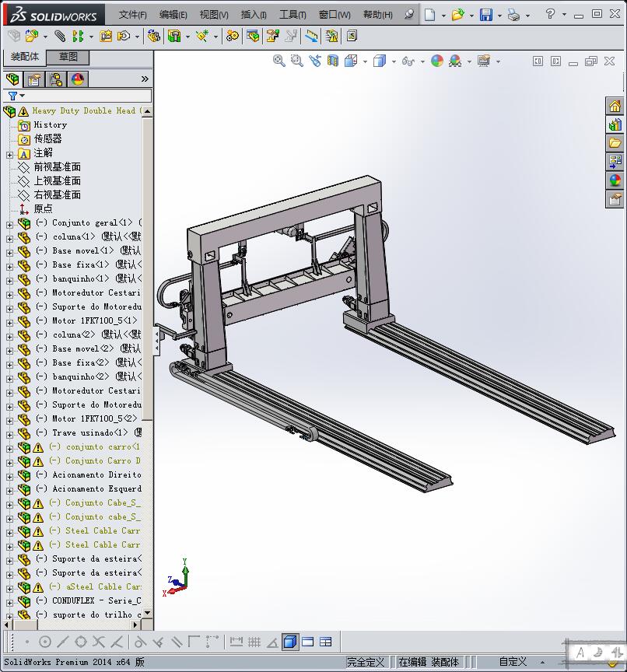
Task: Select 前视基准面 plane in the tree
Action: (x=57, y=166)
